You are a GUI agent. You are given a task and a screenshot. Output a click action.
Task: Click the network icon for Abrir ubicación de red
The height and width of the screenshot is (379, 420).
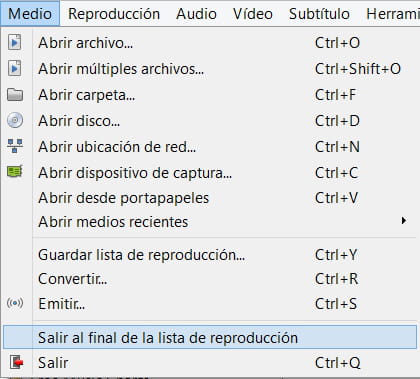pyautogui.click(x=15, y=146)
